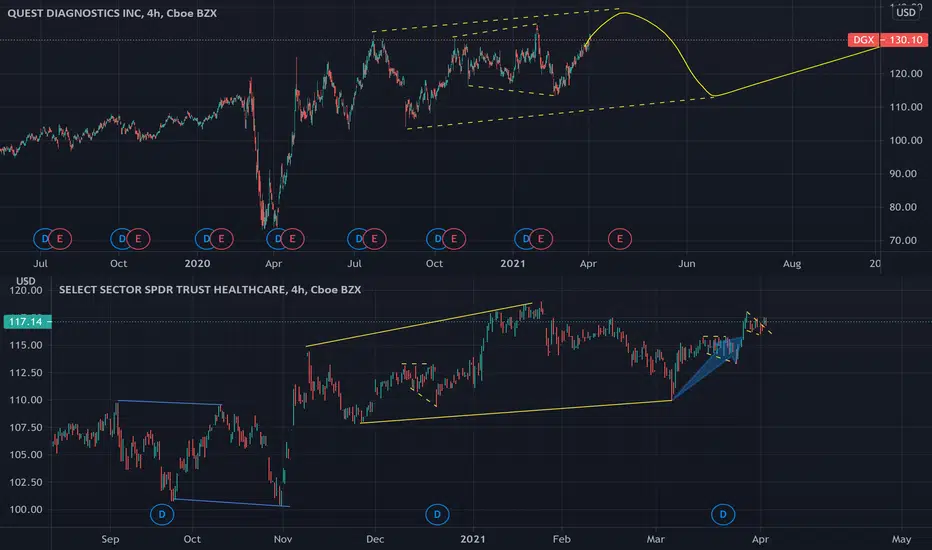The width and height of the screenshot is (932, 550).
Task: Click the D dividend marker between Sep and Oct in Healthcare chart
Action: point(162,514)
